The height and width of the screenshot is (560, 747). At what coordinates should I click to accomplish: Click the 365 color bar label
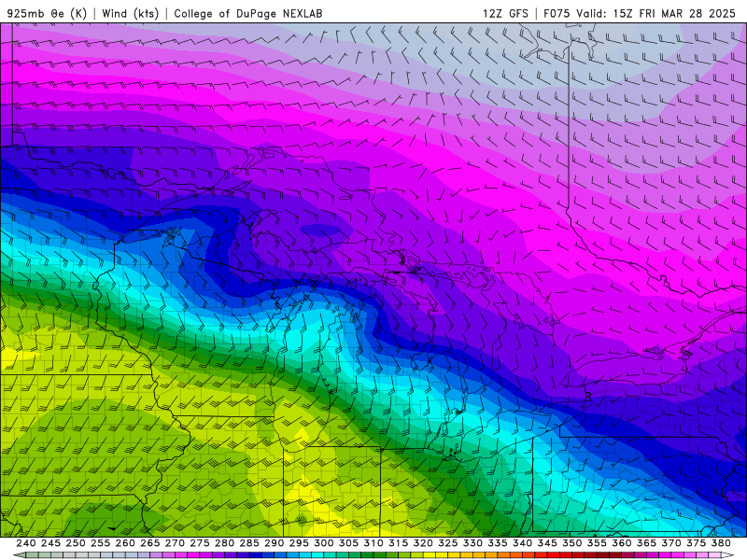click(646, 543)
